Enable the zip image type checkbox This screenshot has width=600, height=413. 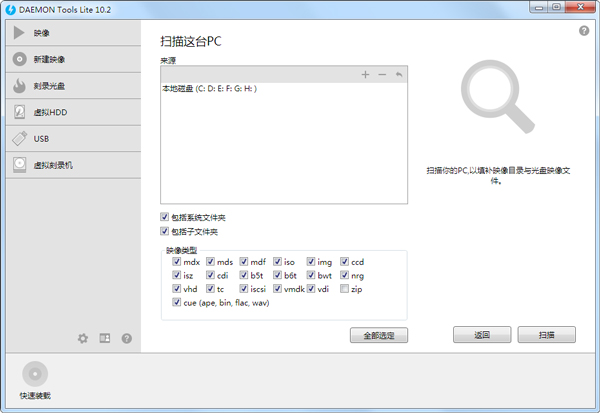pyautogui.click(x=344, y=289)
